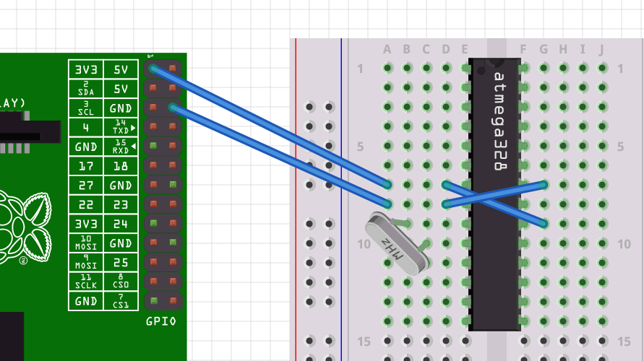Click the red power rail line on breadboard
Screen dimensions: 644x361
(x=296, y=217)
